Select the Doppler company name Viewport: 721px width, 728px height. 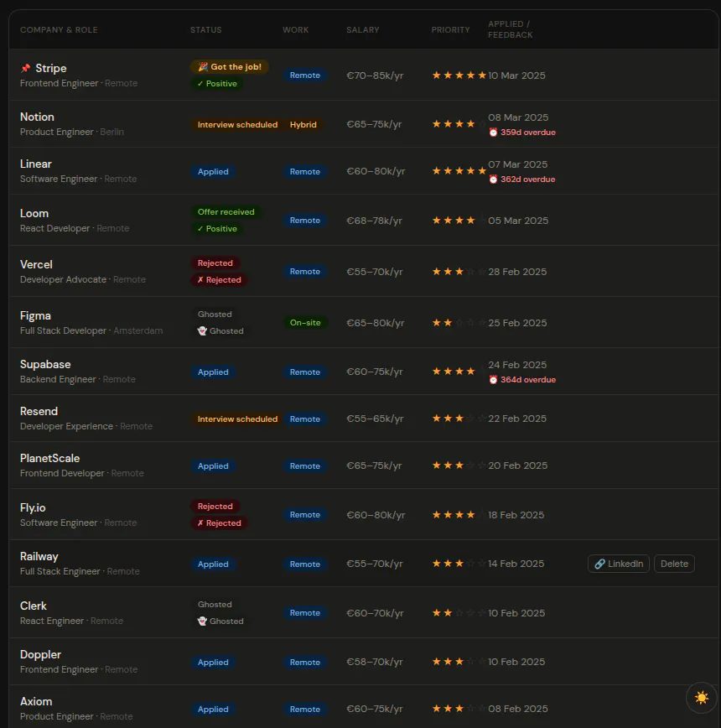click(40, 655)
